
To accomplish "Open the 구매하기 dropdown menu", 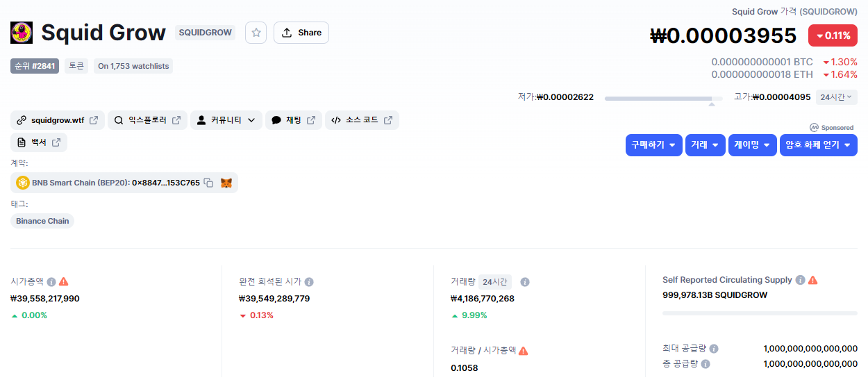I will [x=653, y=145].
